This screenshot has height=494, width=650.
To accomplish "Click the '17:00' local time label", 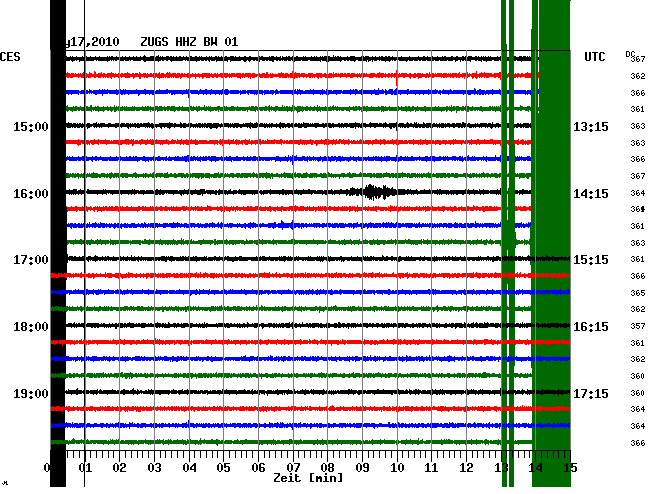I will (x=31, y=260).
